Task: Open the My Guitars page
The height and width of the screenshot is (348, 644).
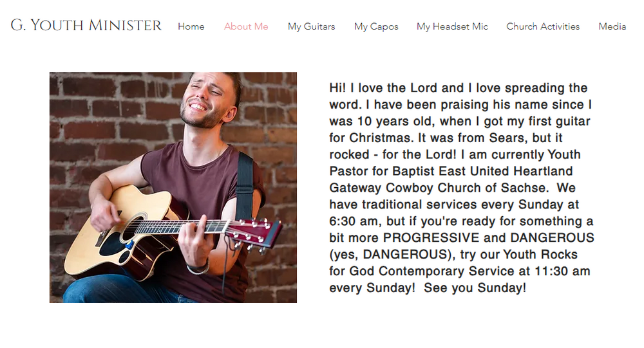Action: point(311,26)
